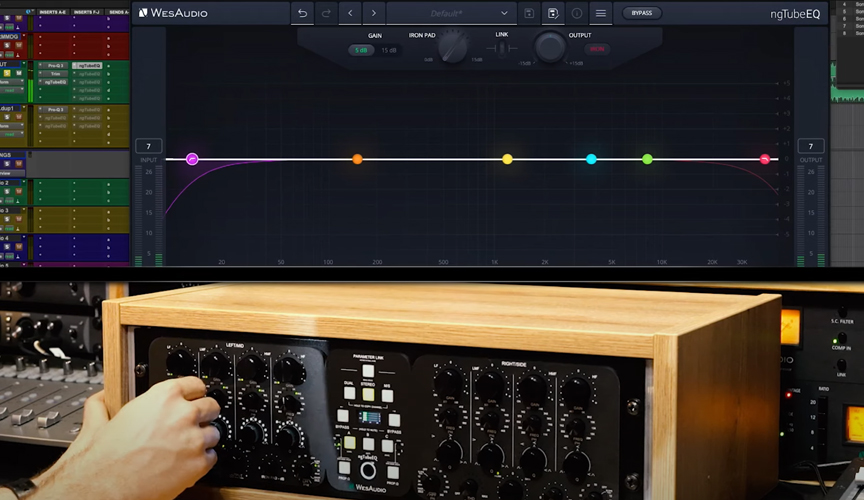The height and width of the screenshot is (500, 864).
Task: Open the Default preset dropdown
Action: pyautogui.click(x=451, y=13)
